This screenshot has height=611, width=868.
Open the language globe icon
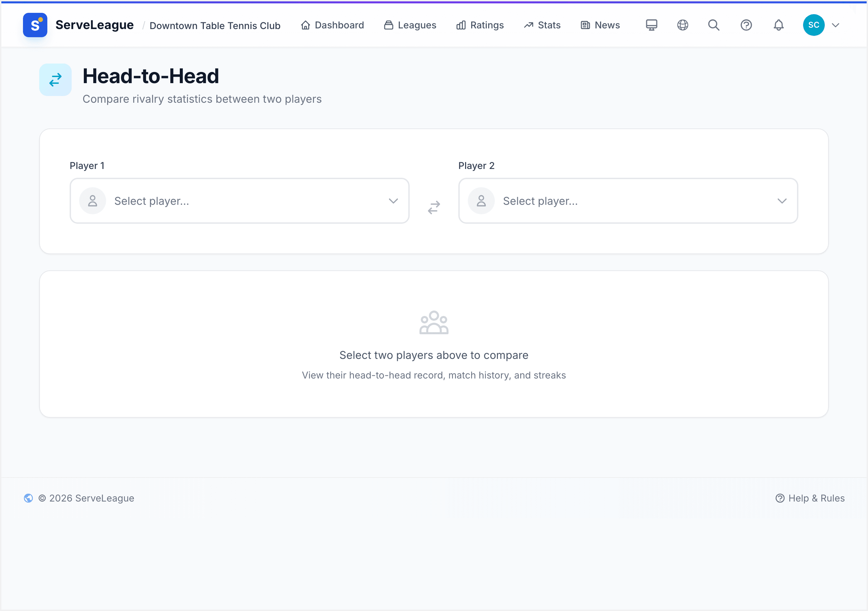682,25
